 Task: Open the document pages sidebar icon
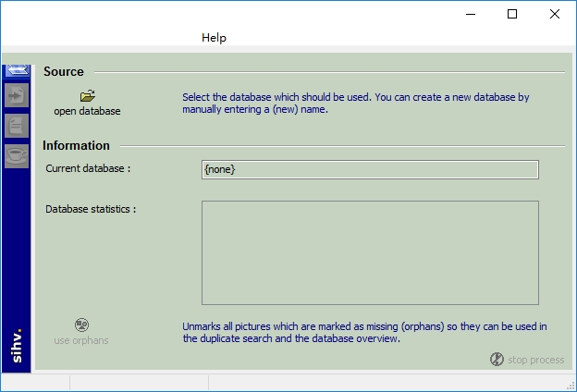pos(17,126)
